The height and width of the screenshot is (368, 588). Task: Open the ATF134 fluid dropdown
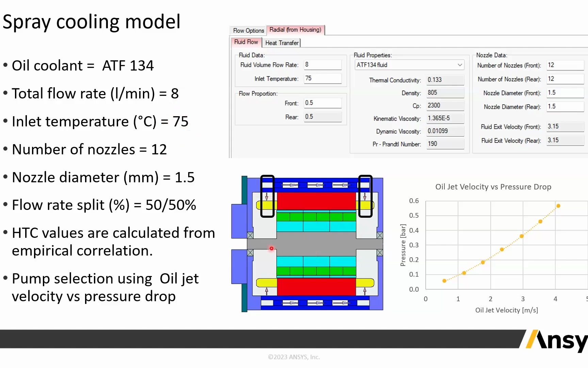pos(459,65)
